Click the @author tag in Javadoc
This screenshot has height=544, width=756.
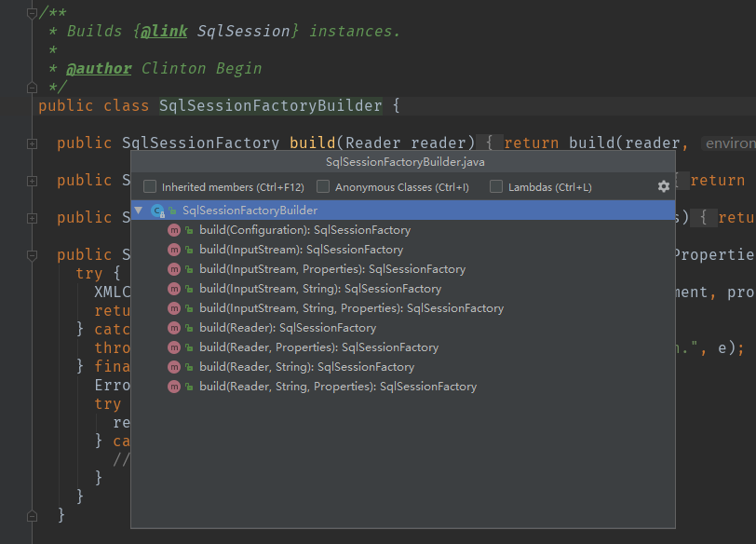pyautogui.click(x=99, y=69)
